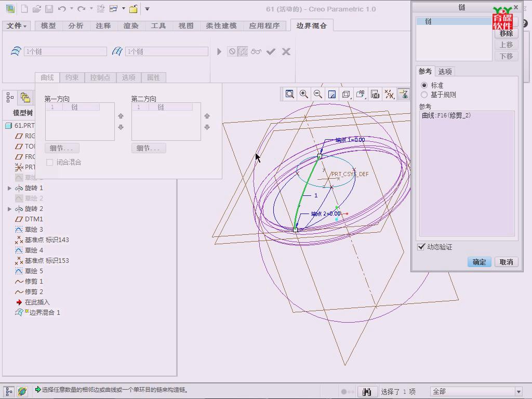Select the 曲线:F16(修剪_2) reference entry
This screenshot has width=532, height=399.
446,115
